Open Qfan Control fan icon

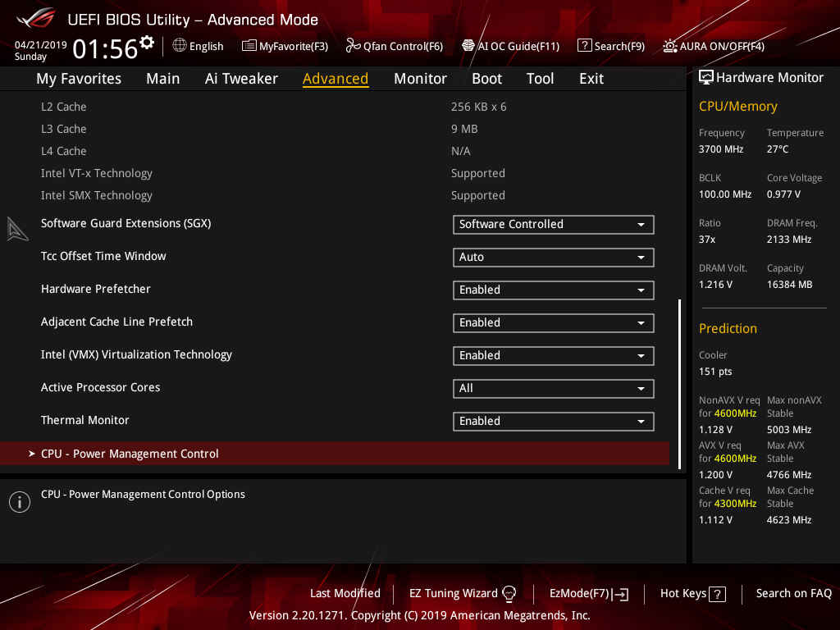coord(353,46)
